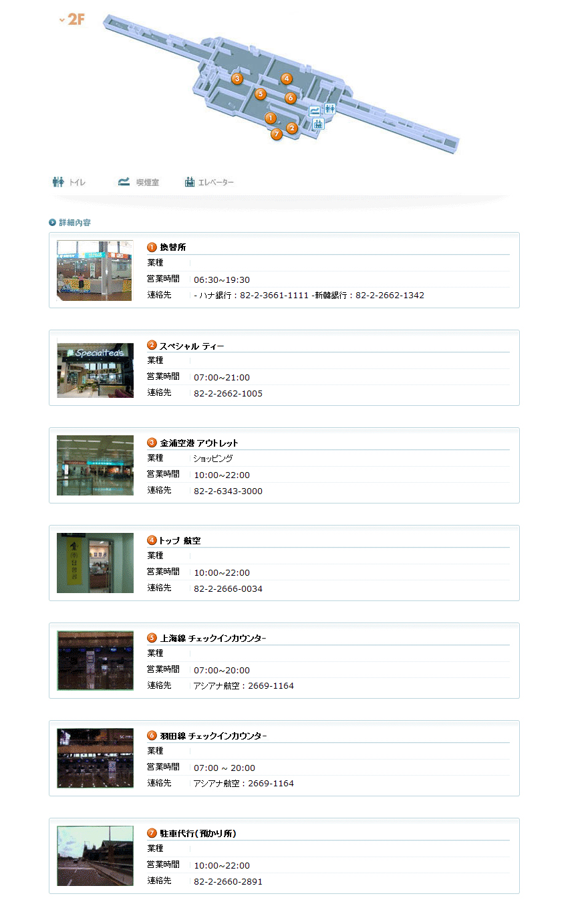Click the 金浦空港 アウトレット title
588x900 pixels.
(198, 443)
